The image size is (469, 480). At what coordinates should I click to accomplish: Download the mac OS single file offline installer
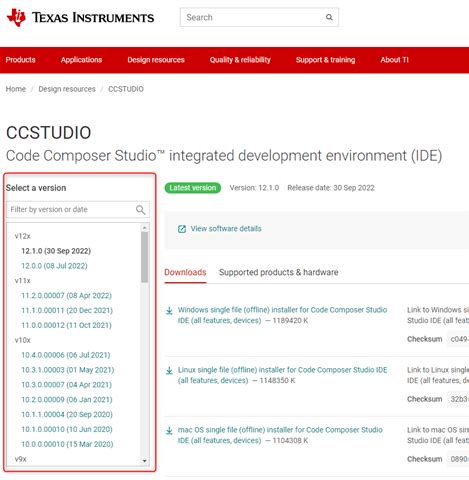(280, 435)
